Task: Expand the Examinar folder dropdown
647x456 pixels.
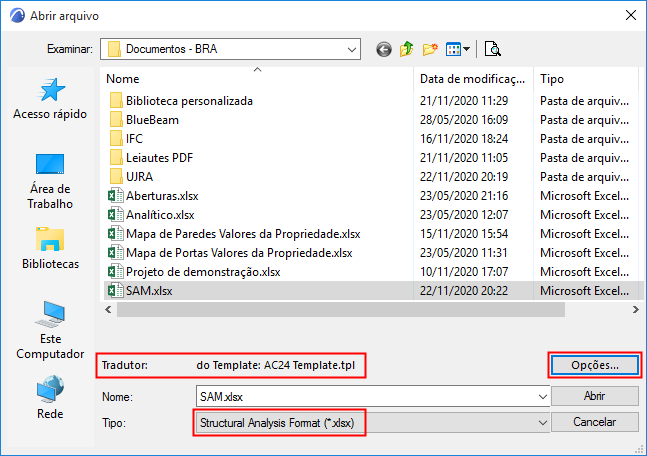Action: (352, 50)
